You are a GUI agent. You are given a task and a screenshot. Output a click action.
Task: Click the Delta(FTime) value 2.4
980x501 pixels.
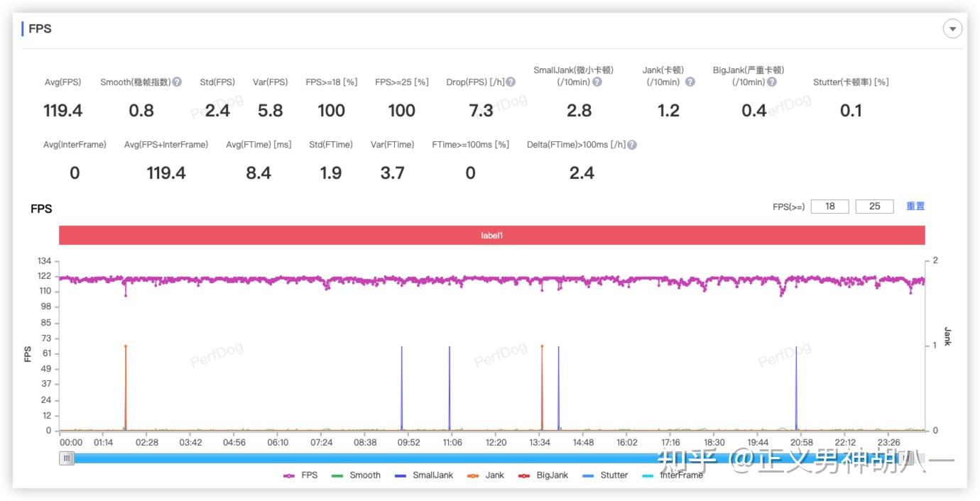click(x=582, y=173)
